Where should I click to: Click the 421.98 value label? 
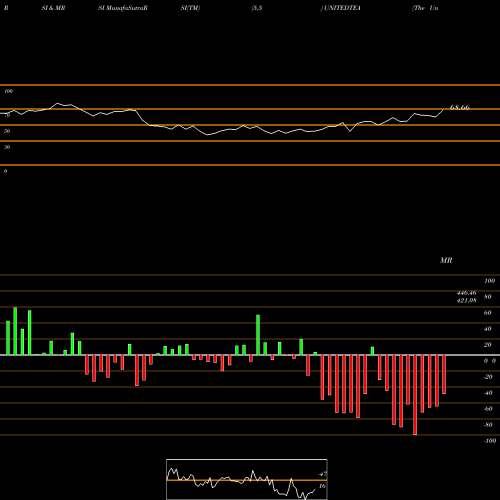click(467, 301)
